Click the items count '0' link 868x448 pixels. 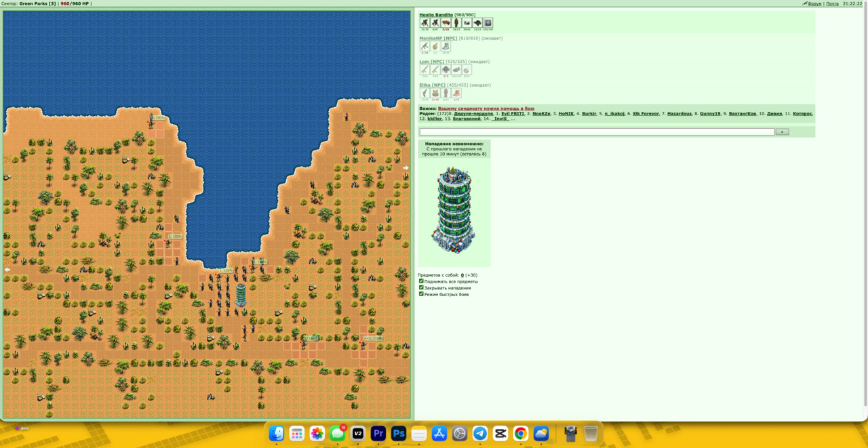pos(462,275)
